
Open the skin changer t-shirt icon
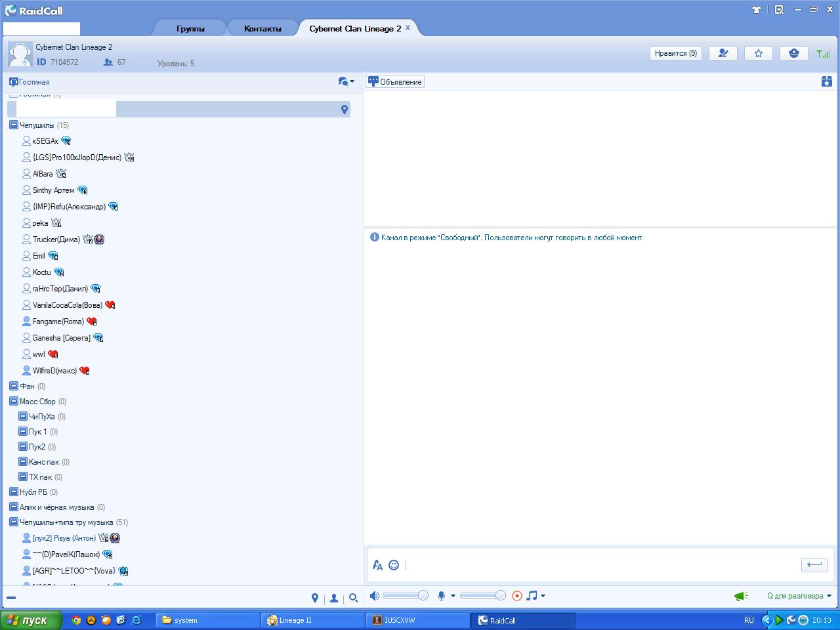pyautogui.click(x=757, y=10)
